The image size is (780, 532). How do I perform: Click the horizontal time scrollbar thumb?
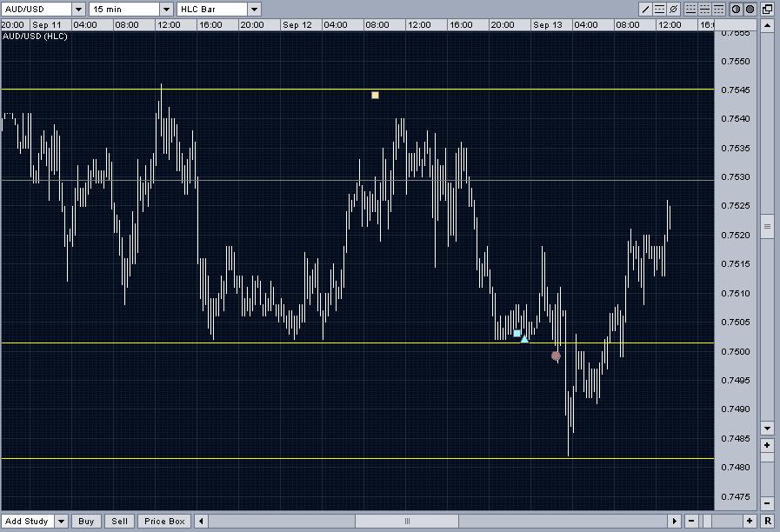[x=407, y=521]
